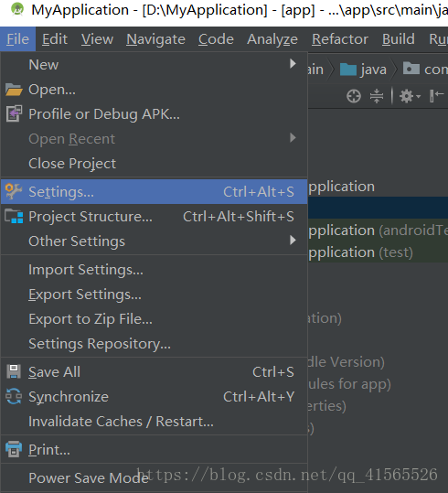Click Save All menu entry
This screenshot has width=448, height=493.
click(x=154, y=372)
